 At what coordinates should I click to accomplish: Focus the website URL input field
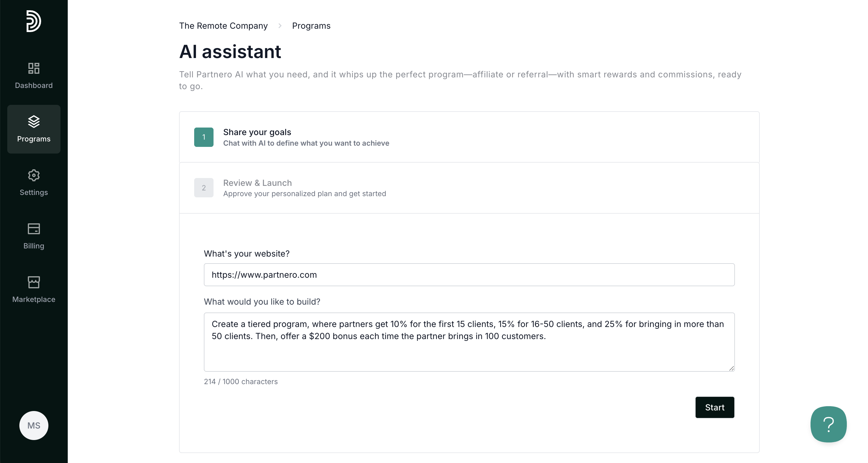click(469, 275)
